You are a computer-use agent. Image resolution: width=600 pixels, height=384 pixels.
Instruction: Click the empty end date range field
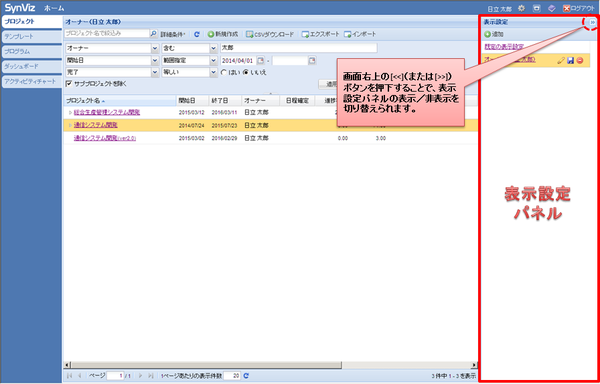pos(290,60)
